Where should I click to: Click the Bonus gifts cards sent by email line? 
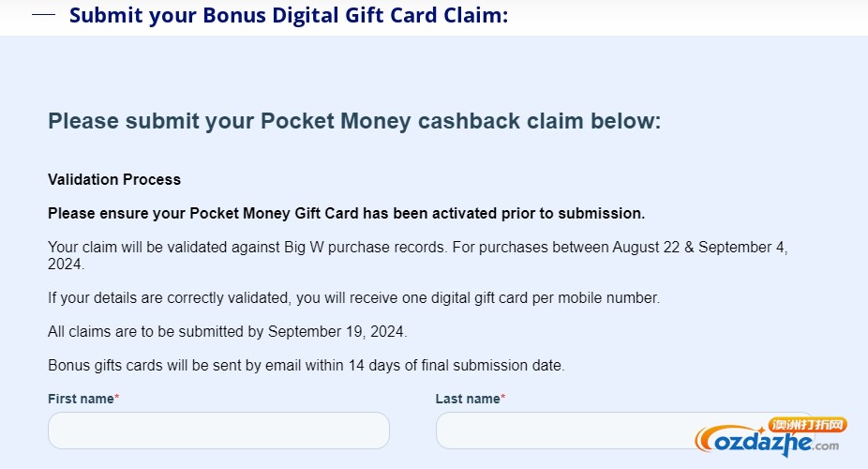point(307,366)
